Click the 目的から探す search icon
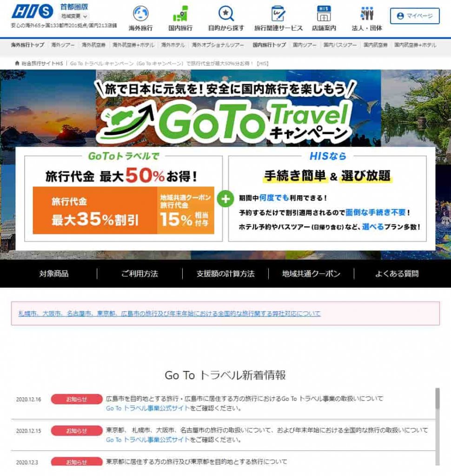The height and width of the screenshot is (476, 451). 226,13
